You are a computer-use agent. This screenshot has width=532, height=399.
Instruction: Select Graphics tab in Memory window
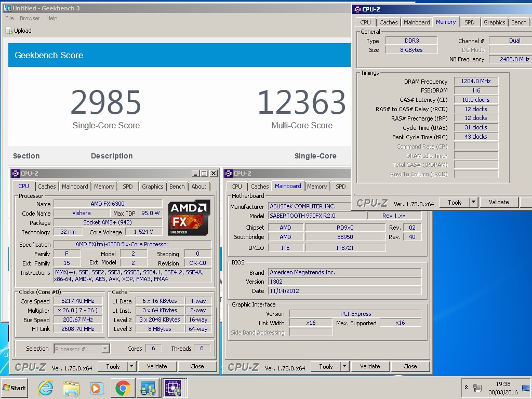[x=495, y=22]
